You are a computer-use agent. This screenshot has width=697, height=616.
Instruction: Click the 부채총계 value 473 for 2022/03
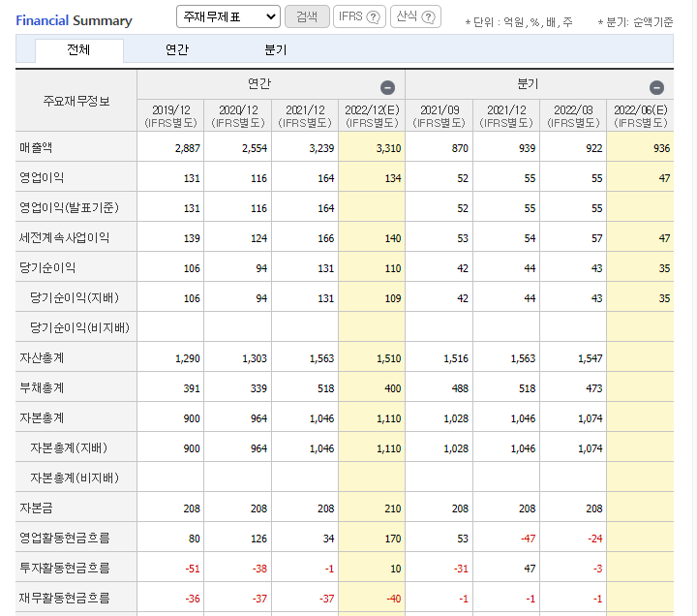594,388
